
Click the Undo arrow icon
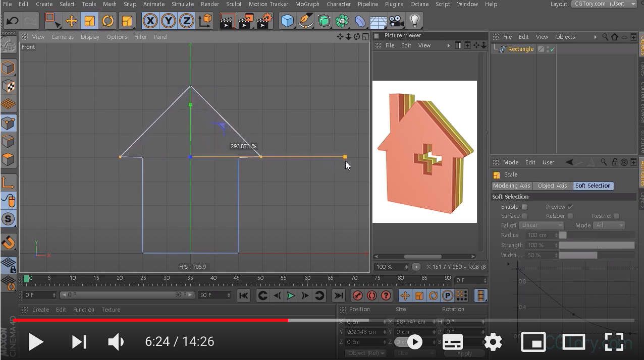[x=13, y=21]
